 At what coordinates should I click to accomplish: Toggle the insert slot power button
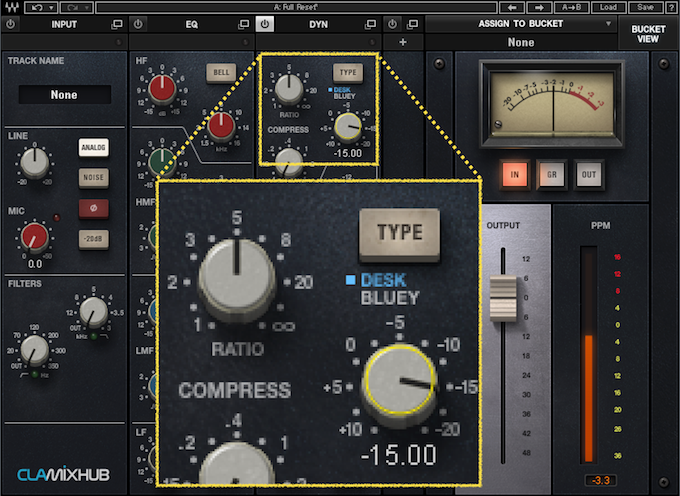tap(392, 24)
